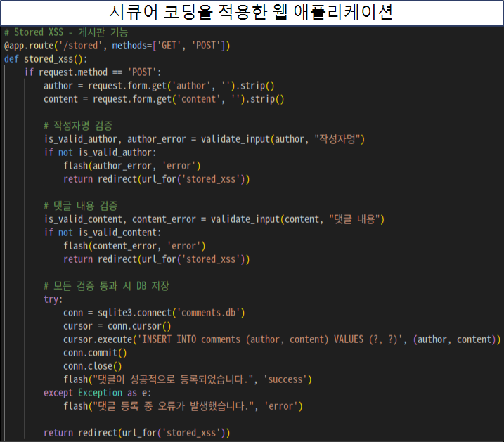Viewport: 504px width, 442px height.
Task: Click the cursor.execute INSERT INTO comments statement
Action: [281, 339]
